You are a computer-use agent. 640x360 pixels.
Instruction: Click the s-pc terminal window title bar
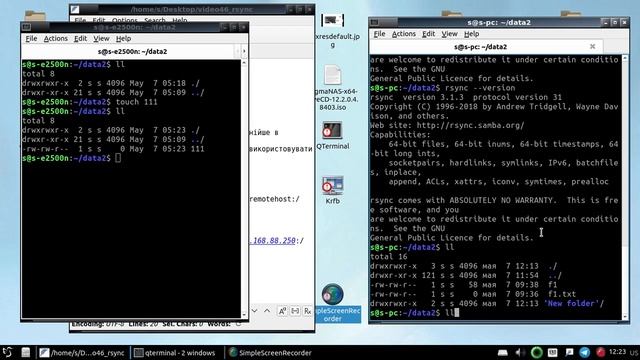click(499, 22)
